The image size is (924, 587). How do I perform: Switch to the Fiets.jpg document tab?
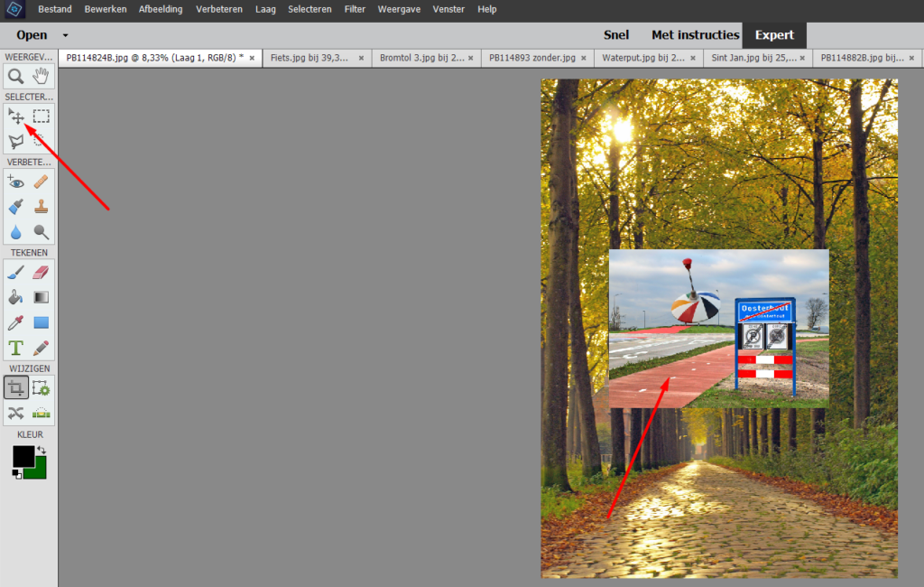pyautogui.click(x=309, y=58)
